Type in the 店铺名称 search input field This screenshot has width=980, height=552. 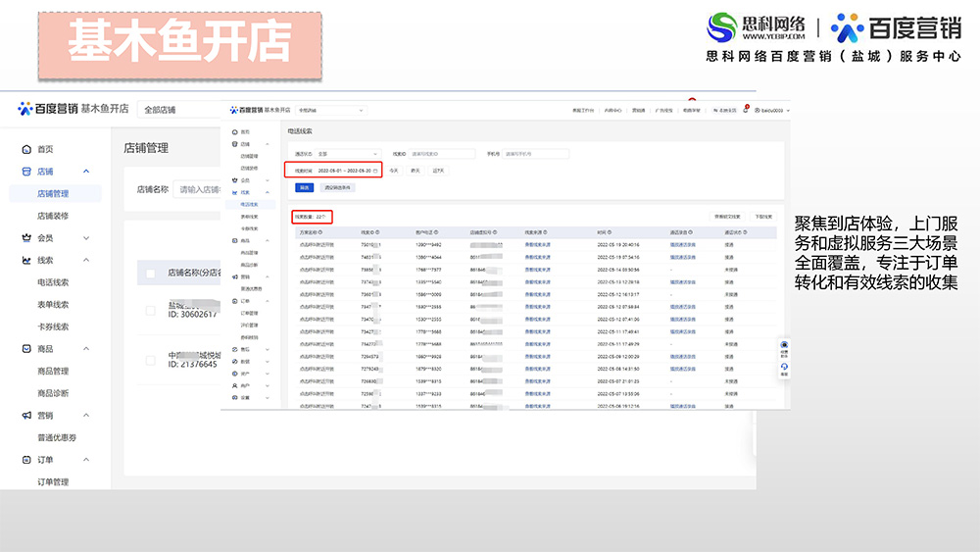click(199, 189)
